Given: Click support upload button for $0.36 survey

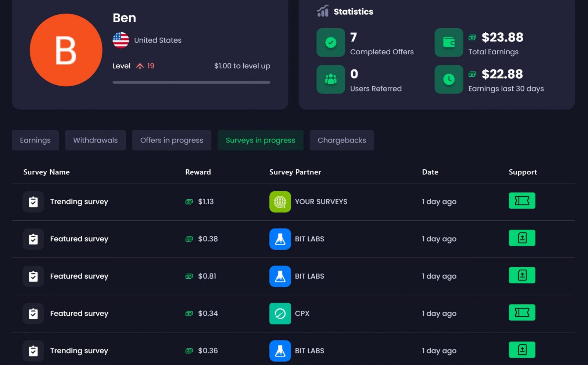Looking at the screenshot, I should pos(522,350).
